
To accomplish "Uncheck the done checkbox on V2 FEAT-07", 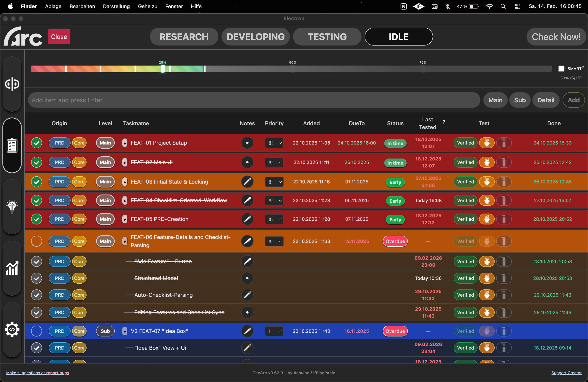I will (36, 331).
